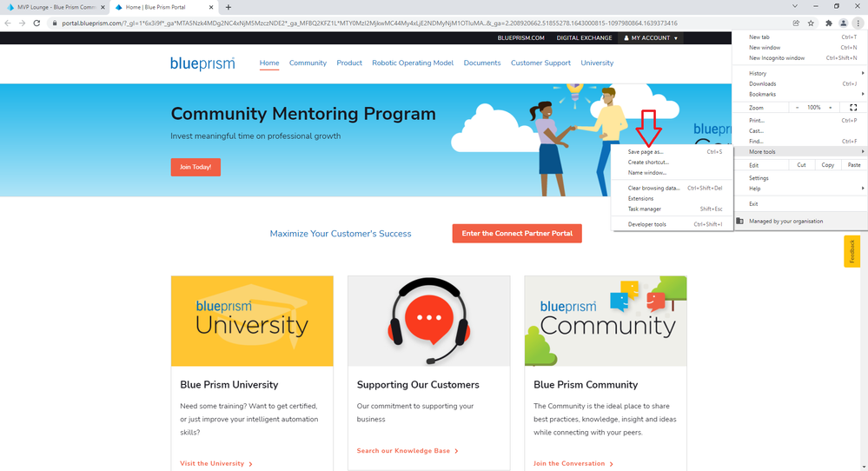868x471 pixels.
Task: Click the fullscreen icon in Zoom row
Action: (x=853, y=108)
